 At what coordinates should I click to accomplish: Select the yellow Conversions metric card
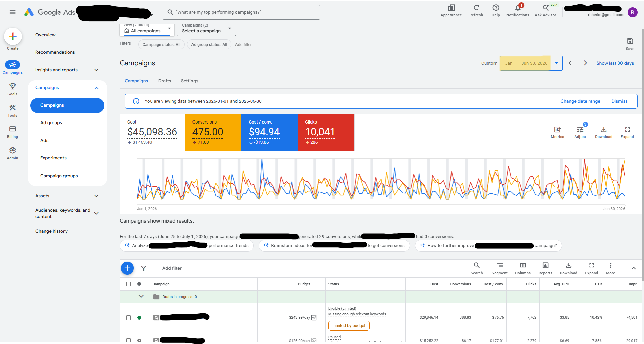click(213, 132)
